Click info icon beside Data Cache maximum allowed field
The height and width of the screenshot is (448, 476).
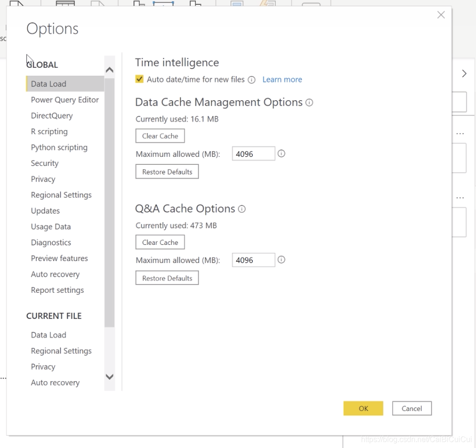coord(282,154)
